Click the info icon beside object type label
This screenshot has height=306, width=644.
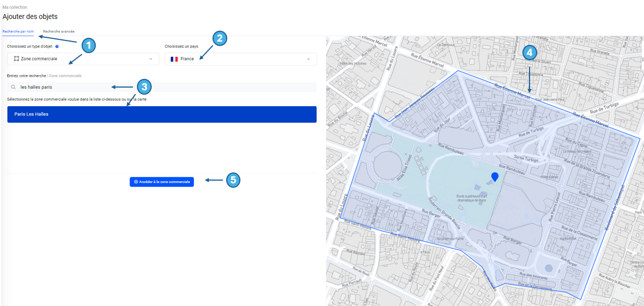click(x=57, y=47)
